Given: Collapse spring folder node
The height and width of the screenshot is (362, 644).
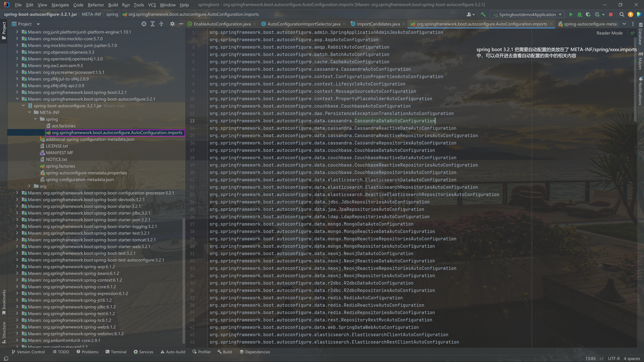Looking at the screenshot, I should pos(35,119).
